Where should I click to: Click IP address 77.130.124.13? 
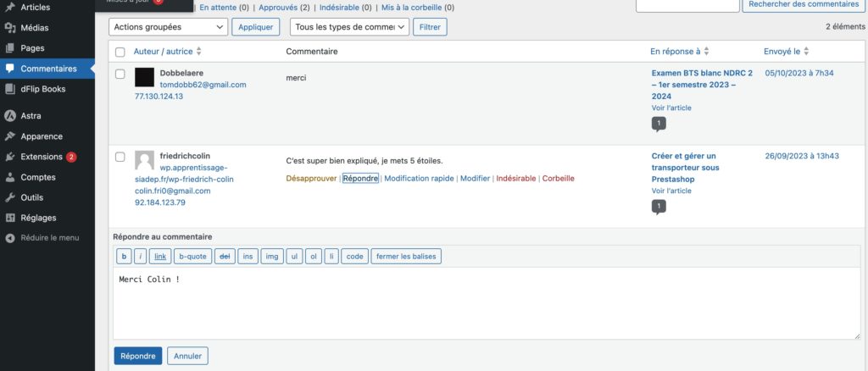pos(159,97)
